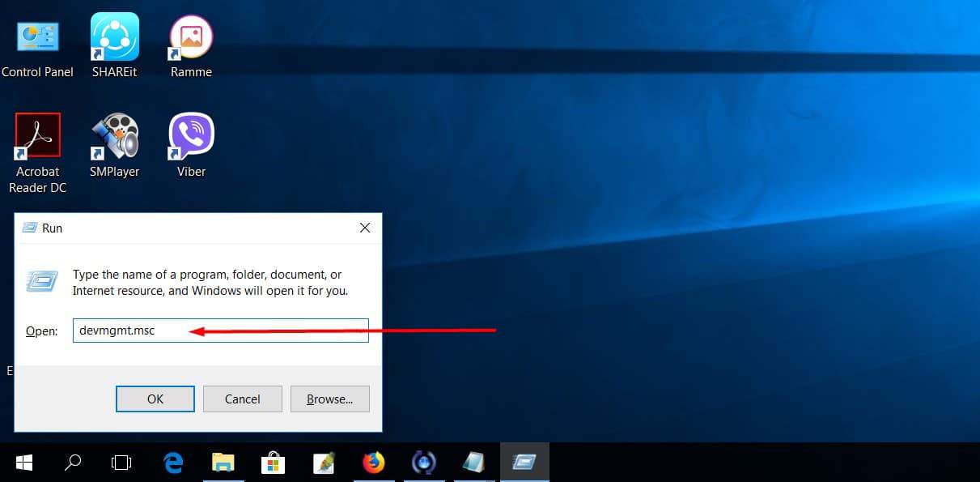Cancel the Run dialog
The width and height of the screenshot is (980, 482).
coord(242,399)
